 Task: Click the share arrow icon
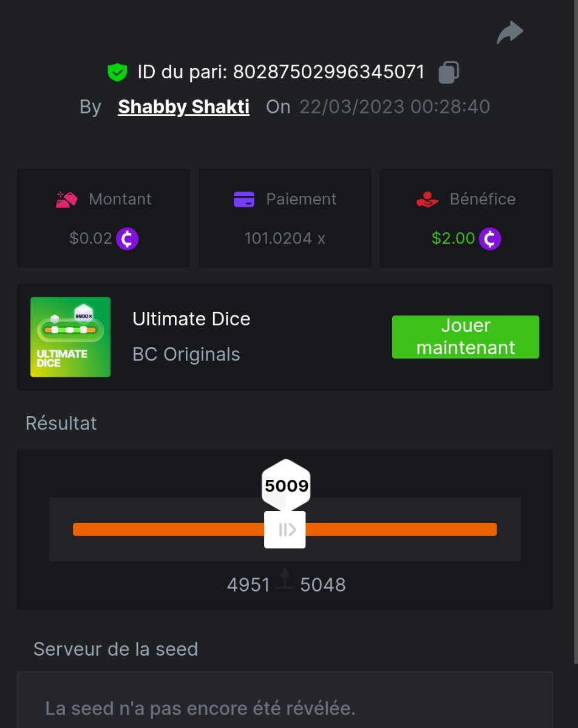pos(509,33)
